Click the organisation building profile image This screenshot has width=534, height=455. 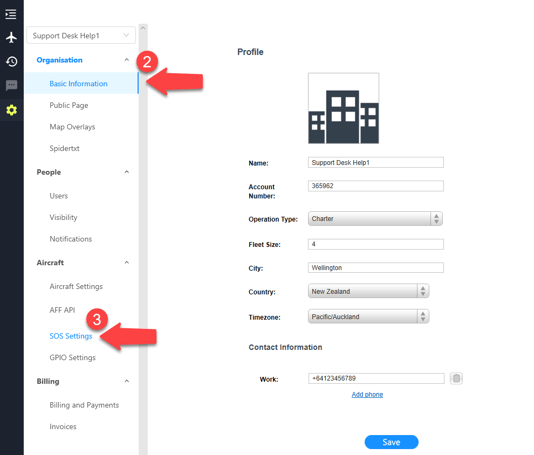coord(343,108)
